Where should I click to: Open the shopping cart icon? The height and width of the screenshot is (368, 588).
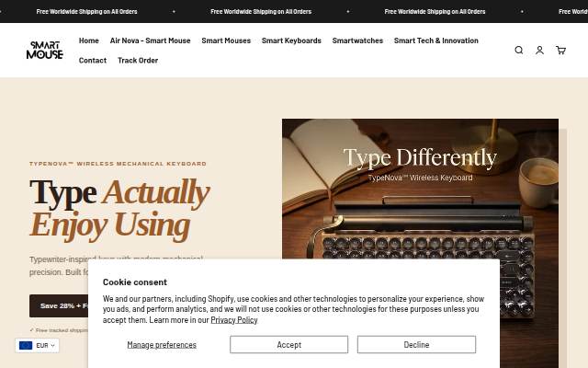click(x=560, y=50)
